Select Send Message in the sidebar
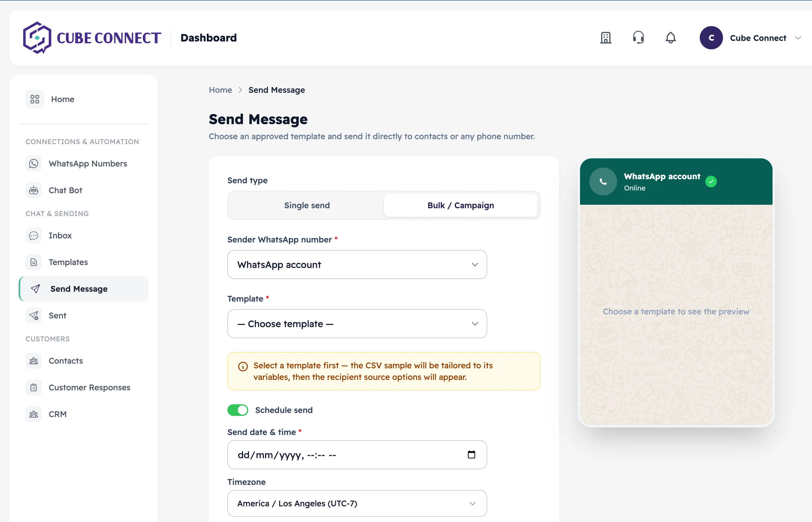This screenshot has height=522, width=812. click(83, 289)
